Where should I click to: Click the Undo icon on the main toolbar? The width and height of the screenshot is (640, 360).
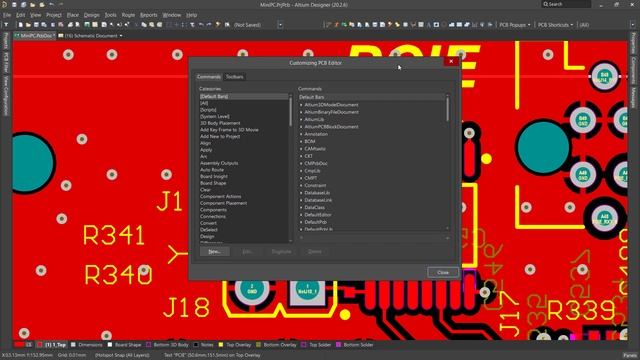(201, 25)
